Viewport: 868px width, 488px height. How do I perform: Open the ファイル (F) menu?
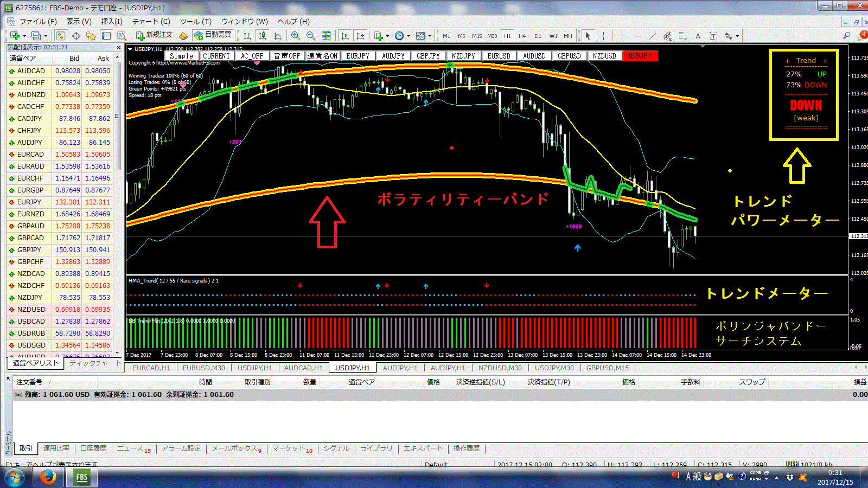pyautogui.click(x=38, y=22)
